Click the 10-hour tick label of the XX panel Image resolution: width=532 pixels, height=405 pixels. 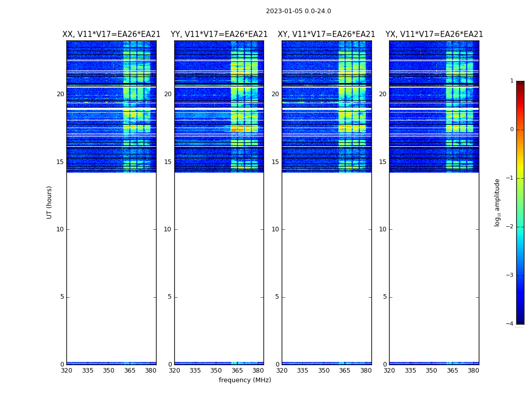(60, 229)
